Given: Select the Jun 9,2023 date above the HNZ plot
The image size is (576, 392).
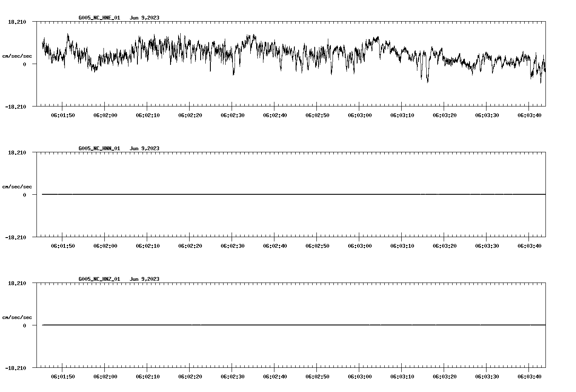Looking at the screenshot, I should pyautogui.click(x=145, y=279).
